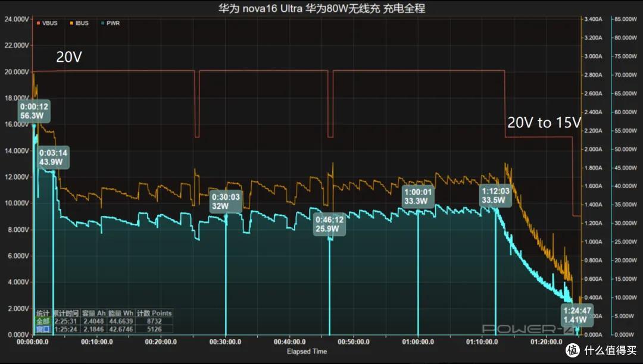
Task: Click the Elapsed Time axis label
Action: click(307, 352)
